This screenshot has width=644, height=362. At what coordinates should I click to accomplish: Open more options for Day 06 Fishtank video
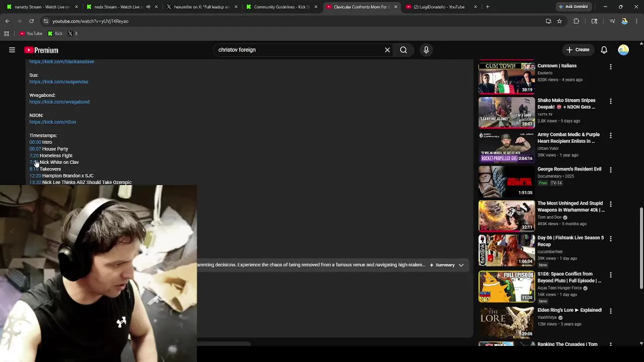[x=611, y=238]
